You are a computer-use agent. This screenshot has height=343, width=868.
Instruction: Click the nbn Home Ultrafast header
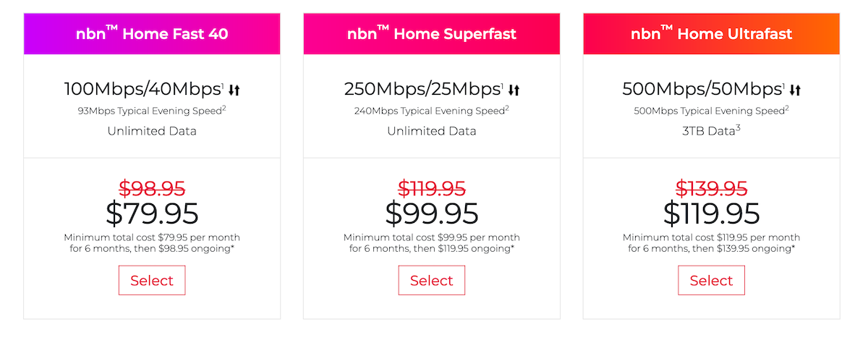[x=711, y=34]
